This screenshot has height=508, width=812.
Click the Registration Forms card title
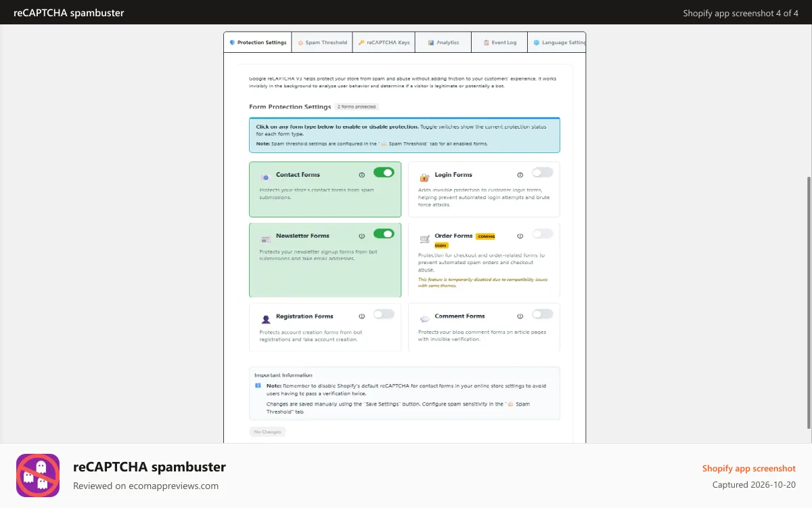coord(304,316)
